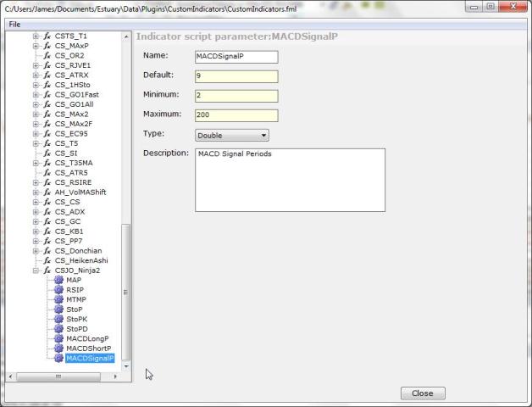Click the Name input field
The width and height of the screenshot is (532, 407).
coord(236,57)
